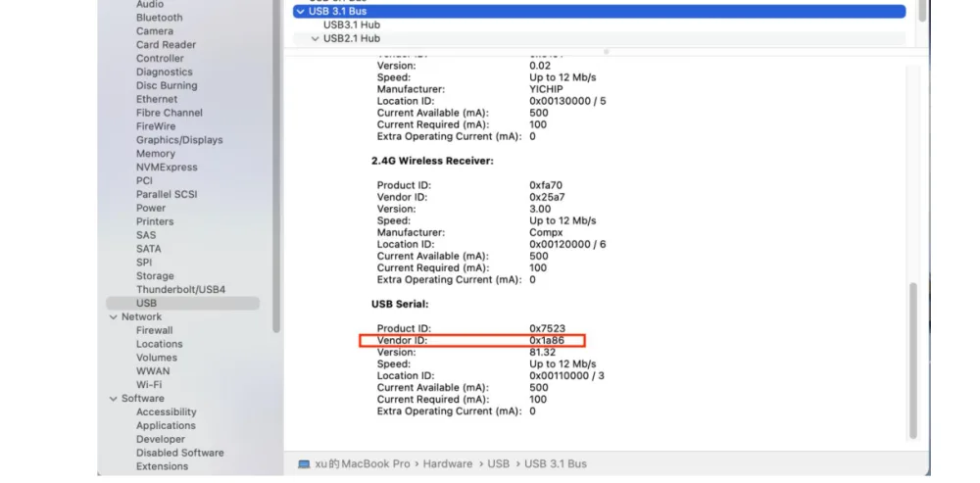Click USB 3.1 Bus in path bar

555,464
